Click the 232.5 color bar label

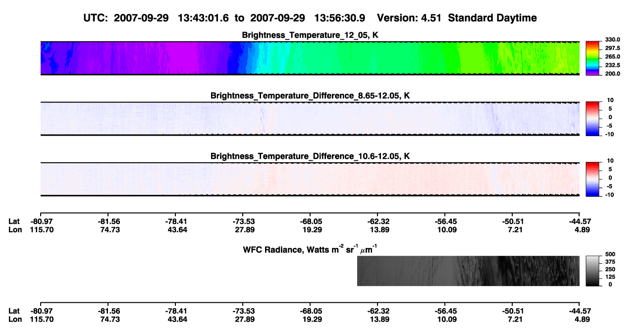coord(612,65)
